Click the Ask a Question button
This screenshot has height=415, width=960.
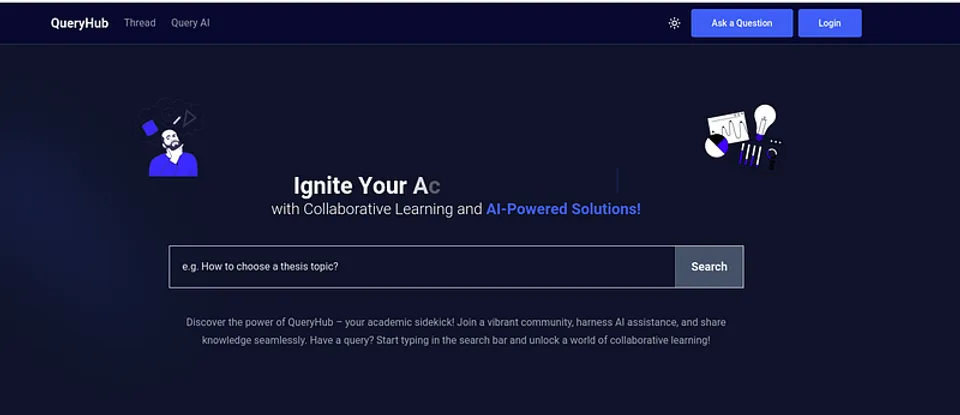[x=741, y=23]
